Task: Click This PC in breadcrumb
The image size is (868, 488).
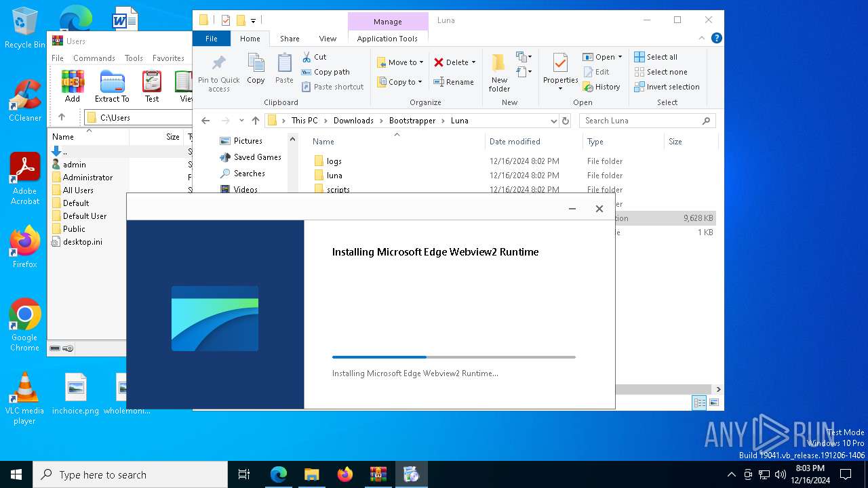Action: click(304, 121)
